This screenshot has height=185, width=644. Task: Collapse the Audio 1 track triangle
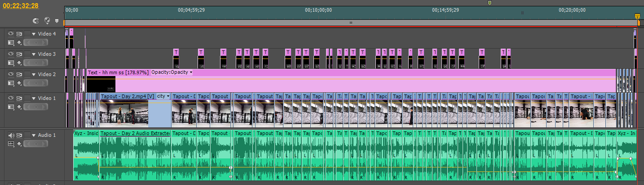pyautogui.click(x=34, y=135)
